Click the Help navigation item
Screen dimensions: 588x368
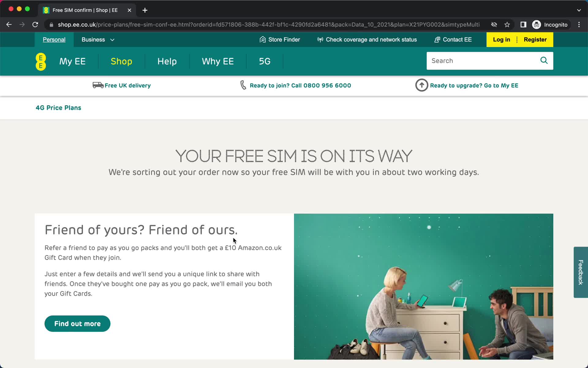pyautogui.click(x=167, y=61)
